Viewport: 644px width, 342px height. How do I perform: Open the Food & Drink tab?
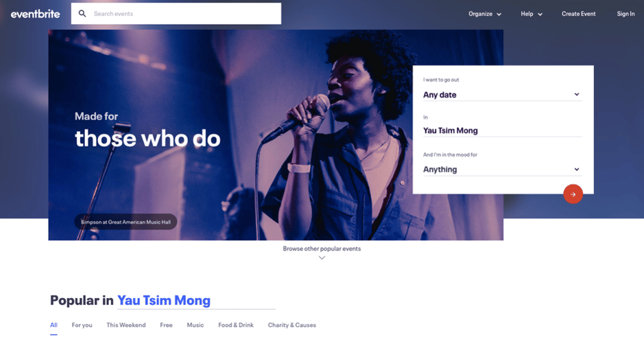236,325
